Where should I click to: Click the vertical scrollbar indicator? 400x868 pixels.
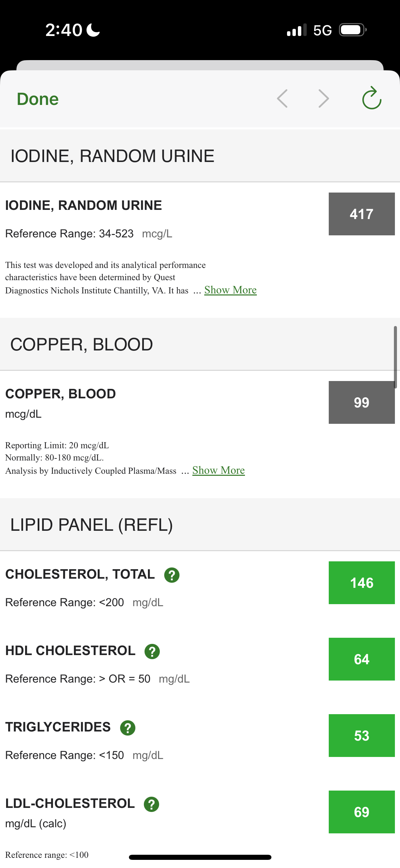[395, 357]
